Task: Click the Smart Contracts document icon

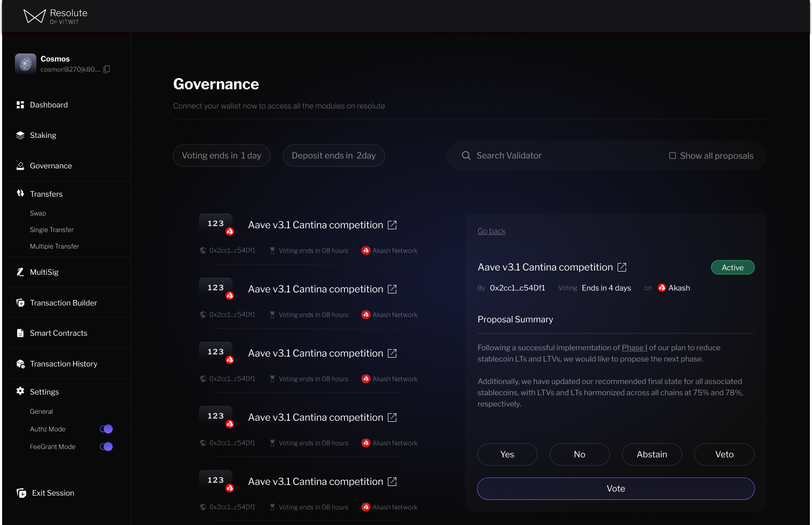Action: pos(20,333)
